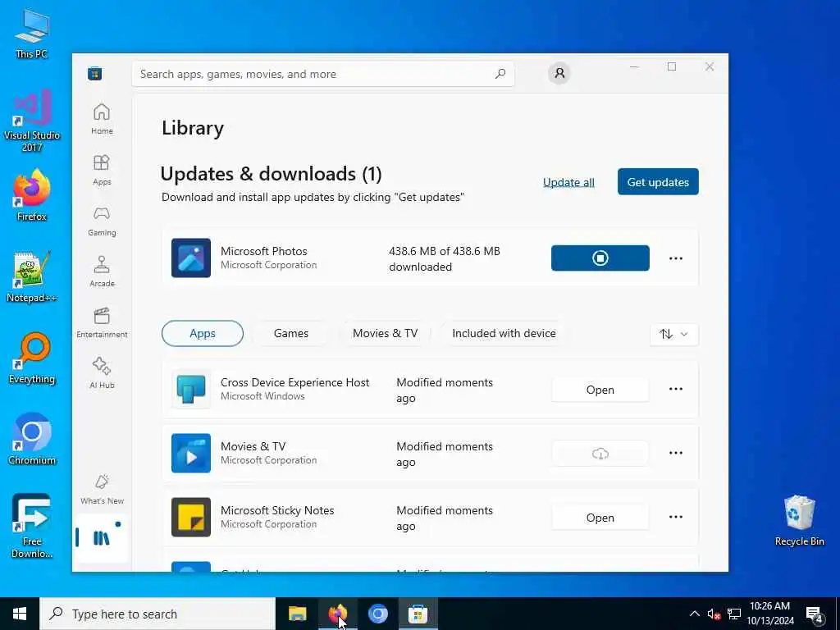
Task: Click the Cross Device Experience Host title text
Action: (294, 382)
